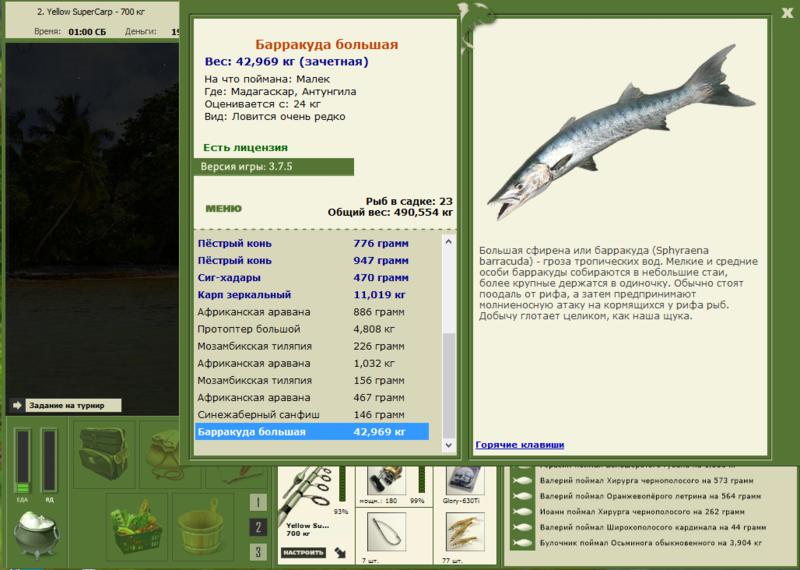Select Мозамбикская тиляпия 156 грамм row
Image resolution: width=800 pixels, height=570 pixels.
pyautogui.click(x=312, y=380)
